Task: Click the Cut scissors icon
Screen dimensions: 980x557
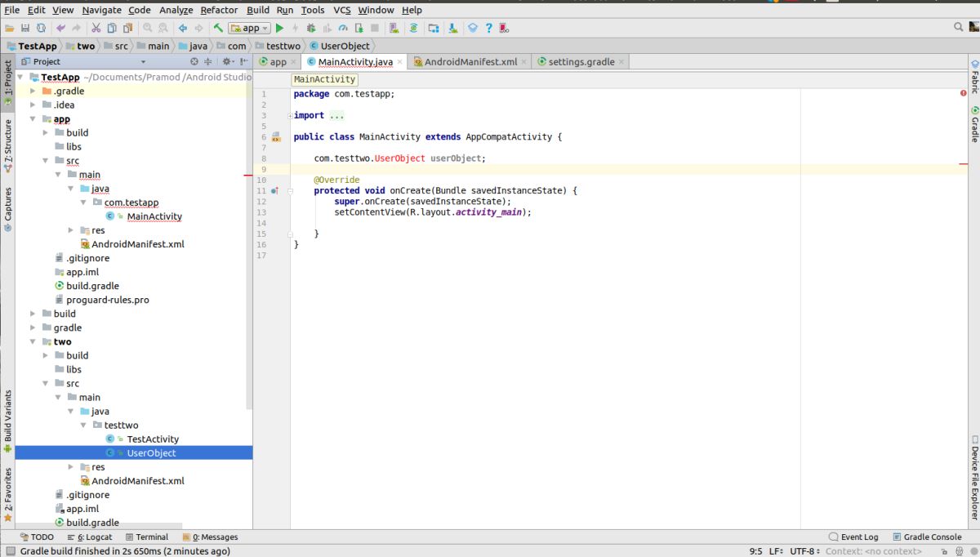Action: pyautogui.click(x=96, y=28)
